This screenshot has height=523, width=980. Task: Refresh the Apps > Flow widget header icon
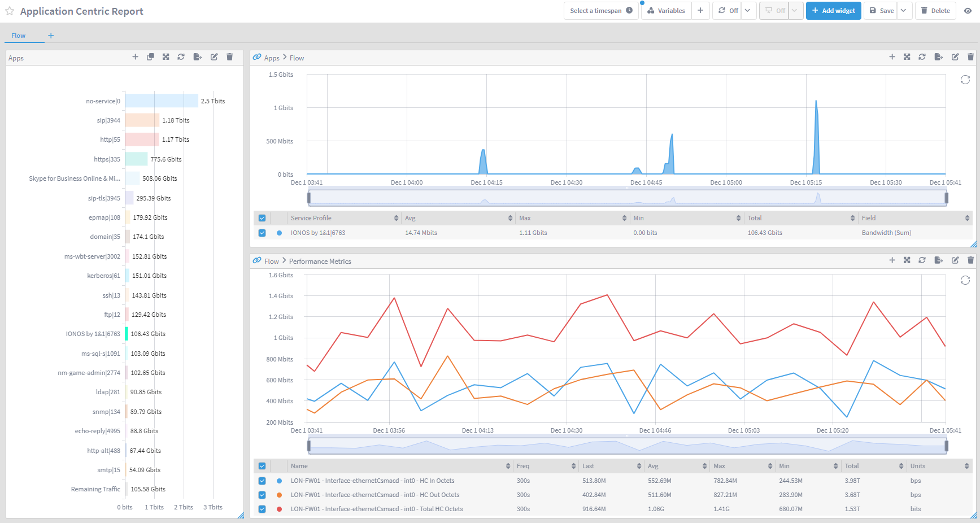click(922, 57)
